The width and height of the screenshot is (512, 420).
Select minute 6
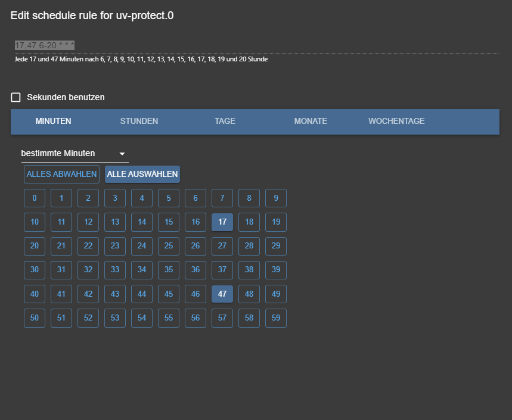point(196,198)
